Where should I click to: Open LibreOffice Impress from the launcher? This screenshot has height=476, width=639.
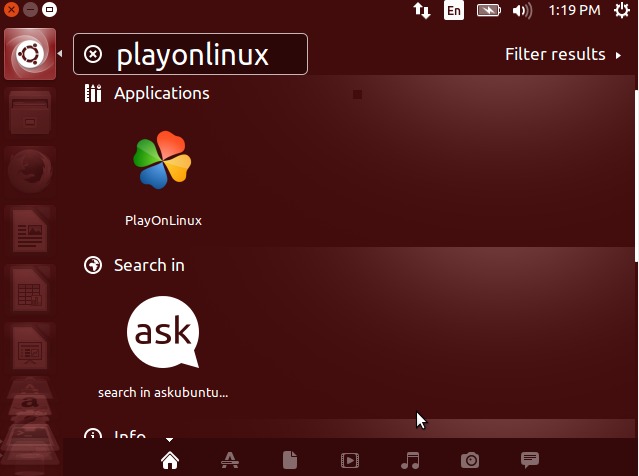(x=30, y=346)
